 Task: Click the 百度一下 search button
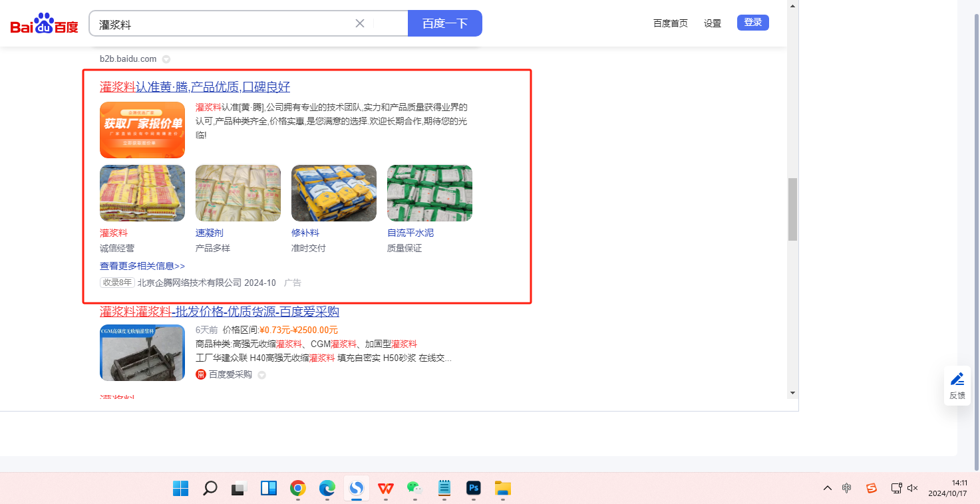pos(444,23)
